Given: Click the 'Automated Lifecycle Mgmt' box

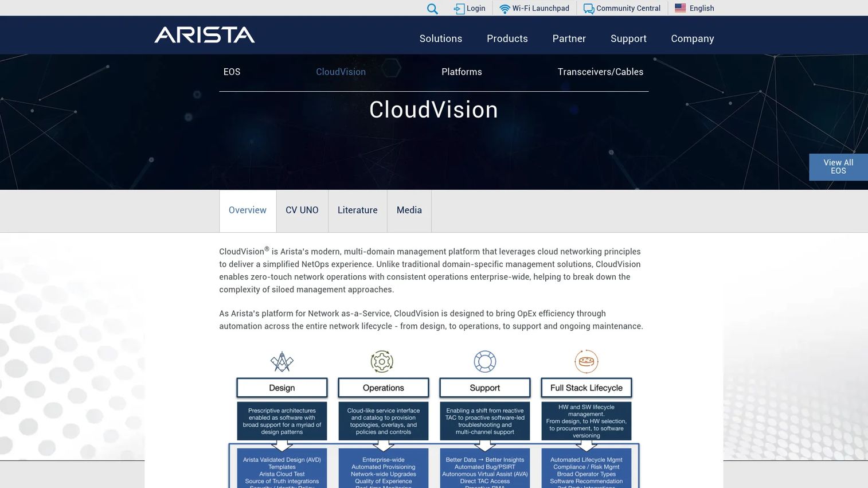Looking at the screenshot, I should click(587, 469).
